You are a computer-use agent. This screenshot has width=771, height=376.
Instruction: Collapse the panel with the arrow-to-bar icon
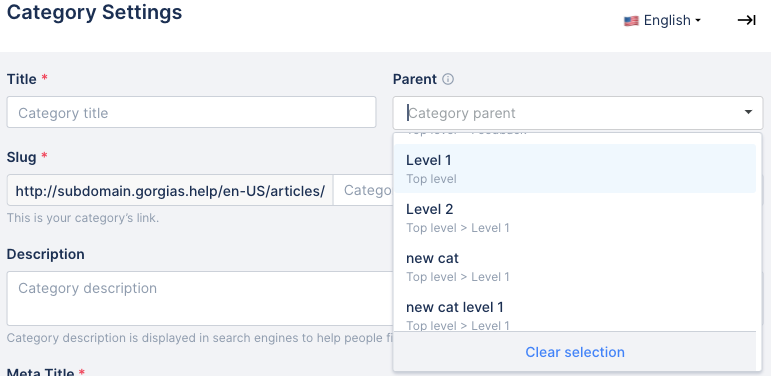point(746,20)
